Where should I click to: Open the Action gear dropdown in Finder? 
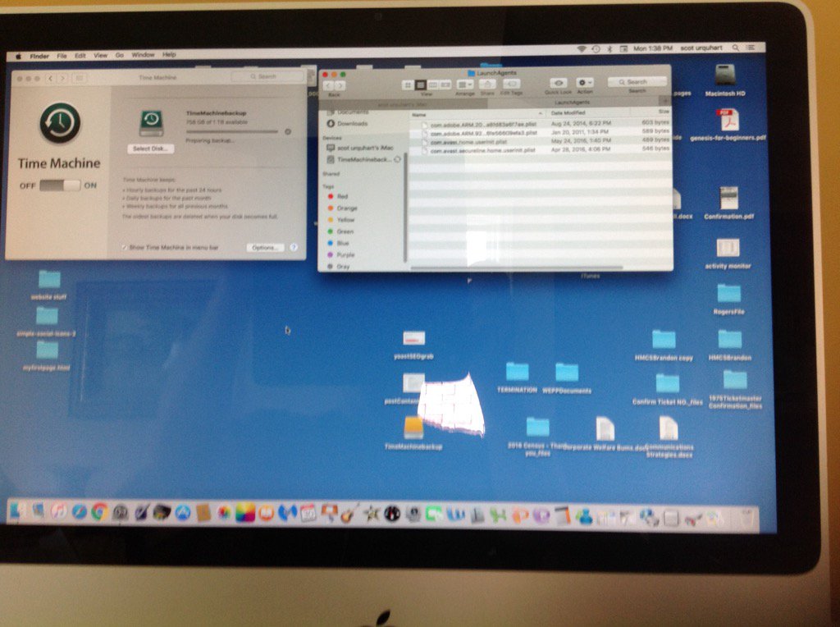pyautogui.click(x=584, y=83)
